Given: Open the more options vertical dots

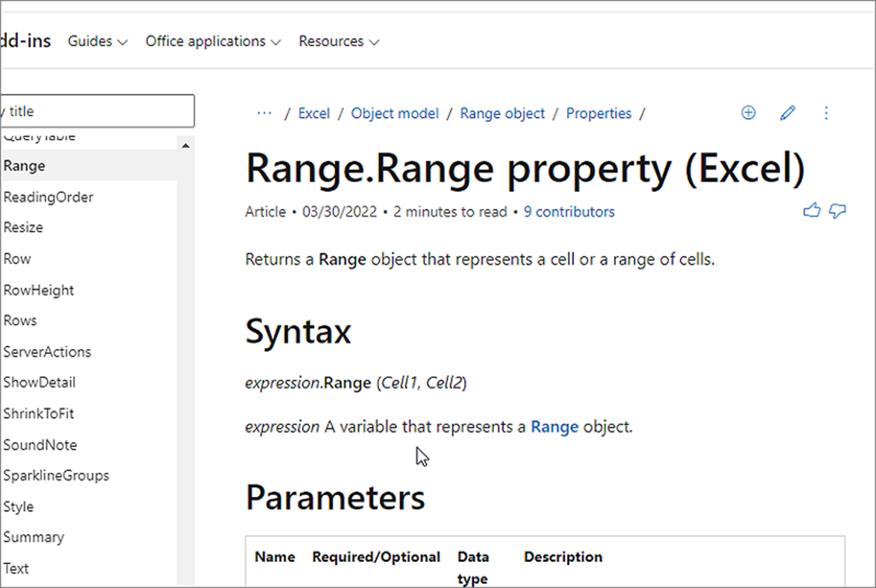Looking at the screenshot, I should (826, 113).
